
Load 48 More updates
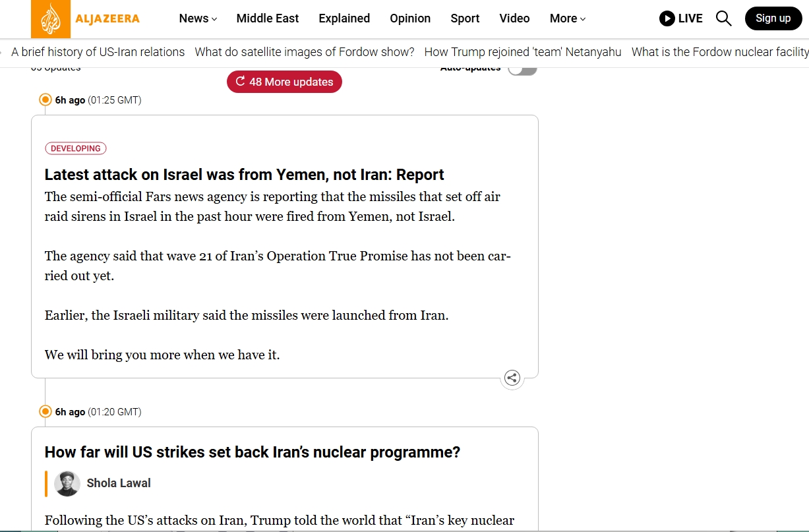(284, 82)
